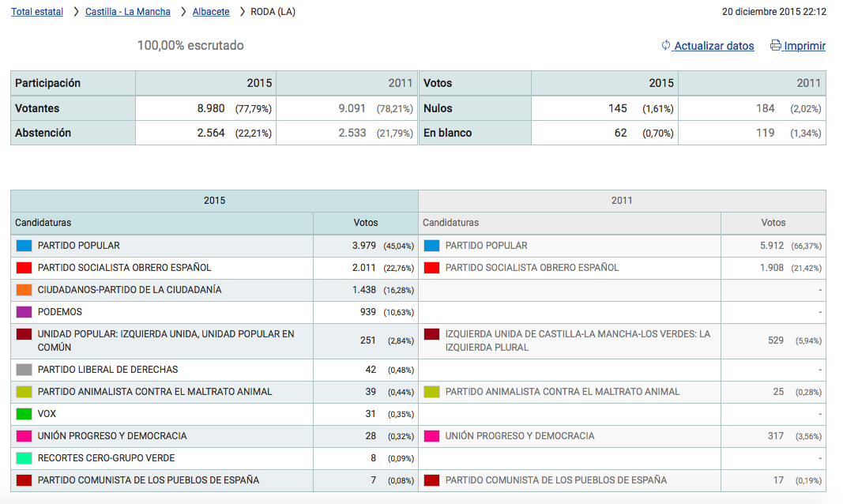Click the 2.533 abstention value for 2011
The image size is (843, 504).
click(352, 133)
